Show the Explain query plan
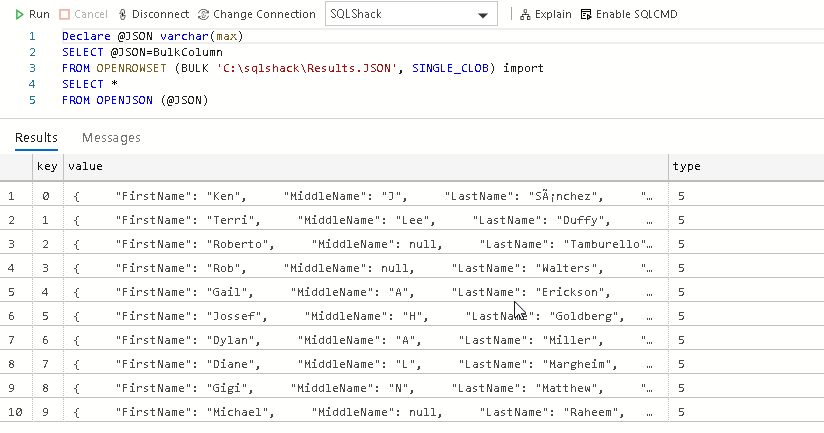Screen dimensions: 824x433 546,14
